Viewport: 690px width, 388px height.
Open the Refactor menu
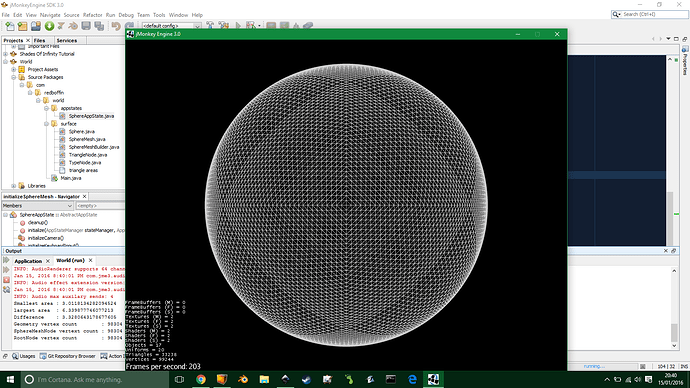point(92,15)
